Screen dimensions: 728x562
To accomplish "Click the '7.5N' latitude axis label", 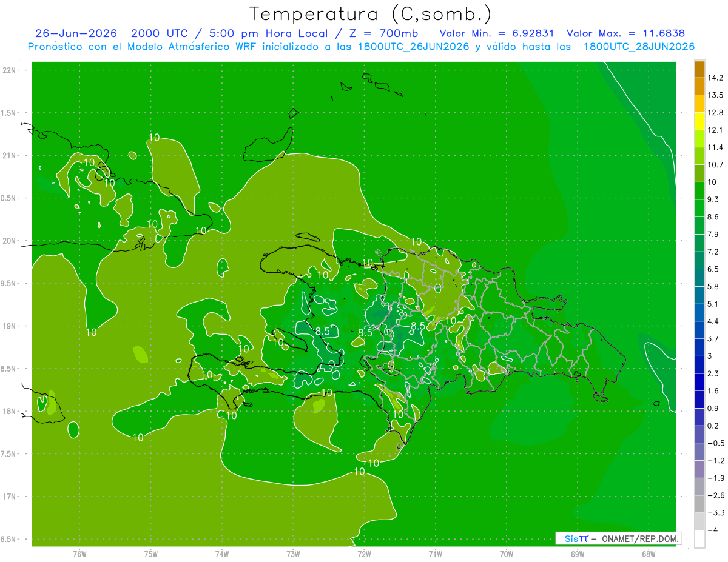I will pyautogui.click(x=9, y=454).
